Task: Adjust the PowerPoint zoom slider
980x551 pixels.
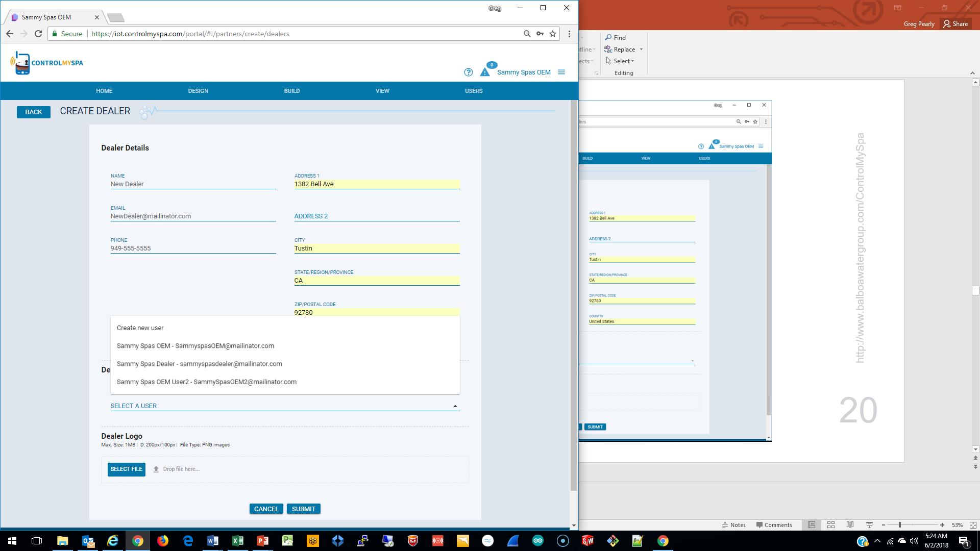Action: point(899,525)
